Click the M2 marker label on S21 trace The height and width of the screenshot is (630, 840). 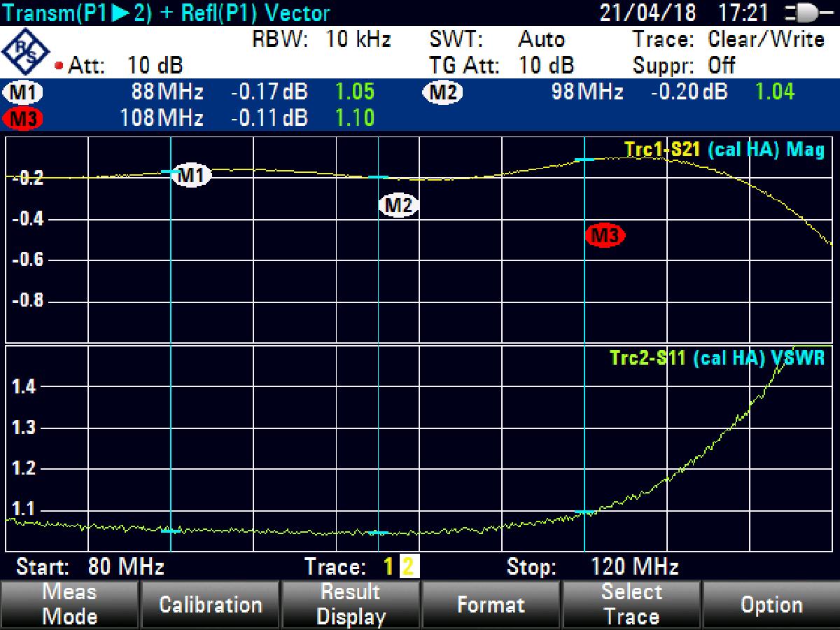pyautogui.click(x=398, y=206)
